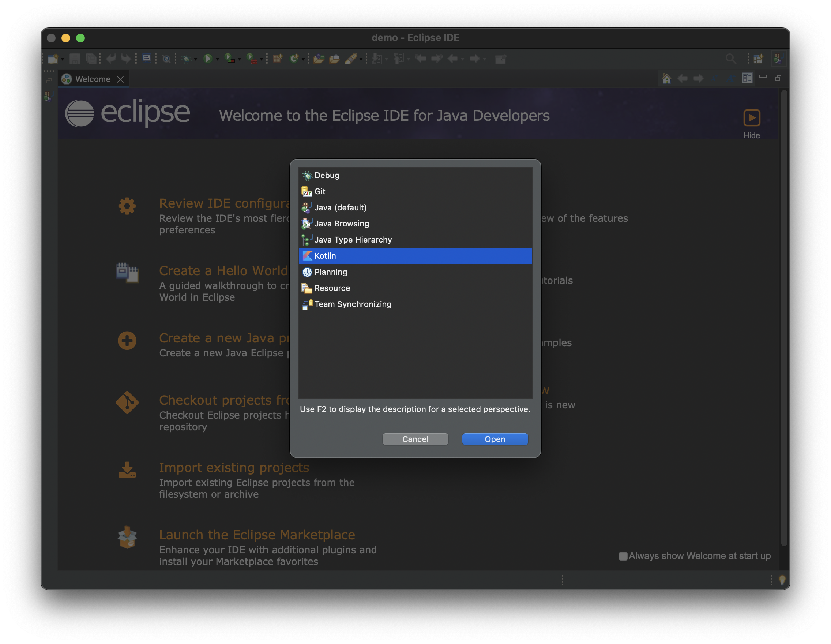Expand the New wizard dropdown arrow
Screen dimensions: 831x644
(x=63, y=59)
